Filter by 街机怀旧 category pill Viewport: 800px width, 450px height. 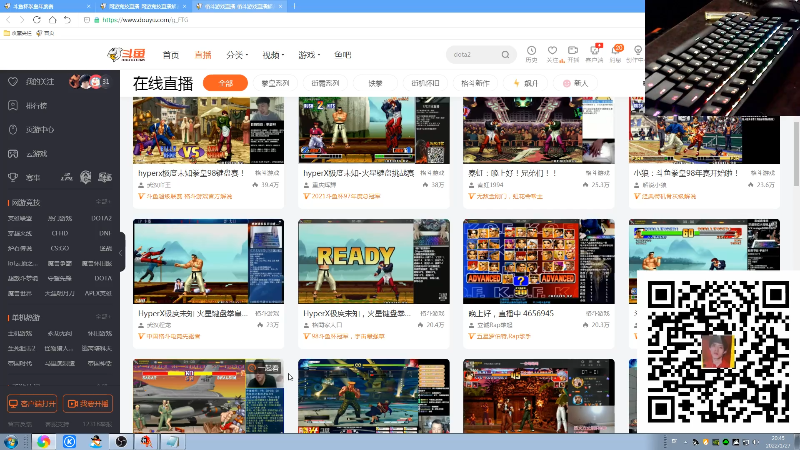(x=425, y=83)
